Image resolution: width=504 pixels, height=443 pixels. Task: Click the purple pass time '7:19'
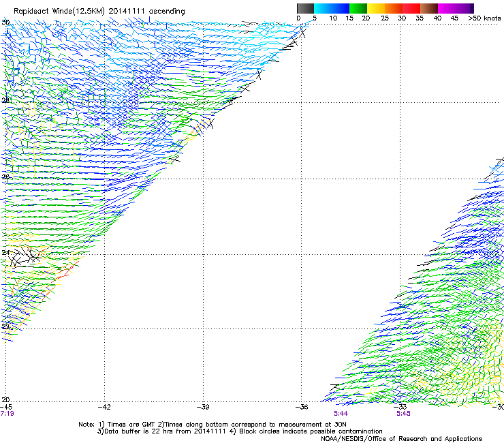tap(7, 414)
